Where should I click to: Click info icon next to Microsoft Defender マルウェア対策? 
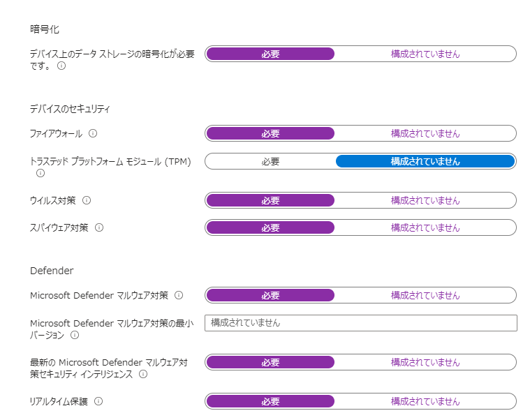click(x=178, y=295)
